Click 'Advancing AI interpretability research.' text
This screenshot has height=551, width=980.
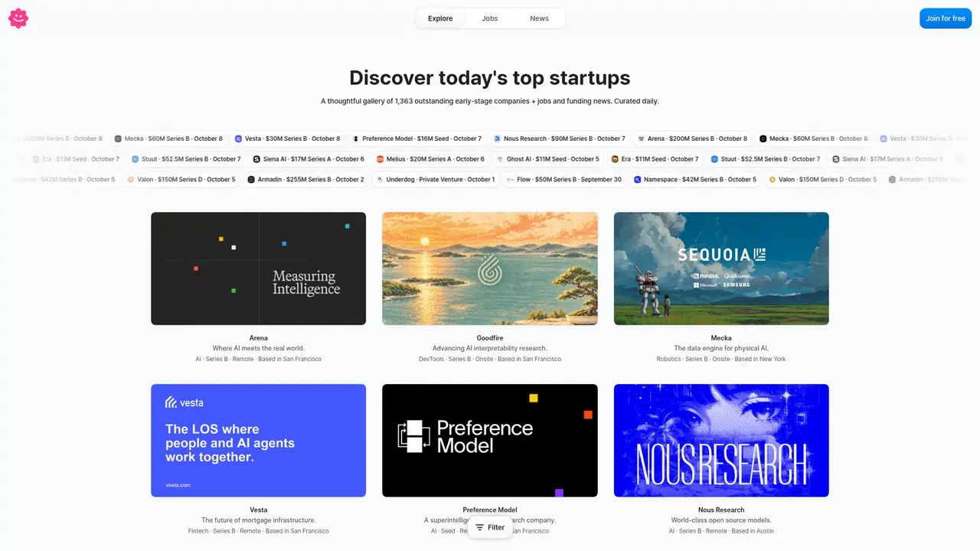pos(490,348)
